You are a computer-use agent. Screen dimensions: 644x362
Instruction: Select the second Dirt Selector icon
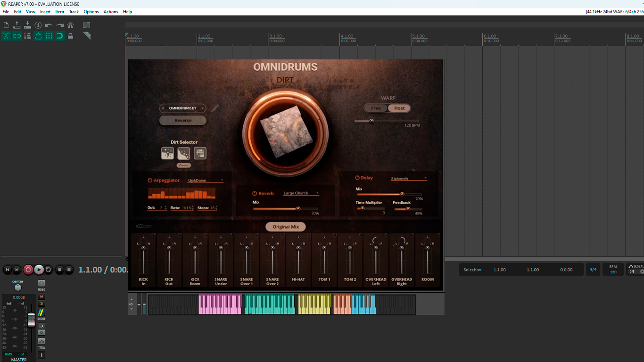click(x=184, y=153)
